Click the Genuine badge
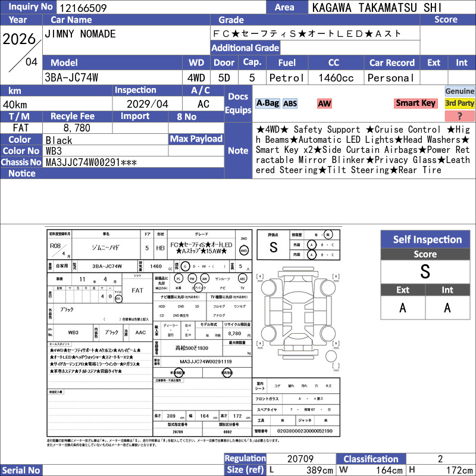 point(459,91)
